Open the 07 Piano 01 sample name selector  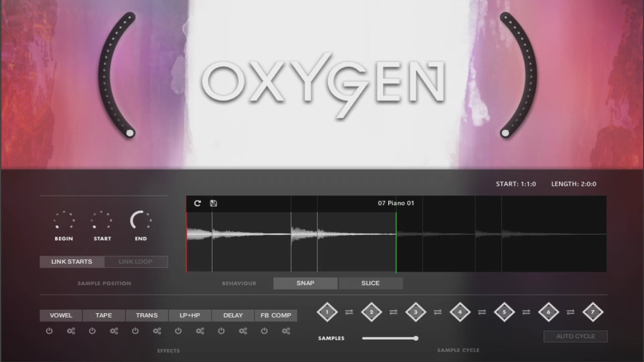396,203
